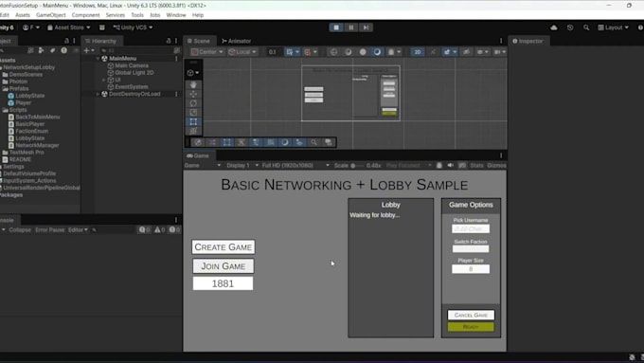Expand the UI object in Hierarchy
The height and width of the screenshot is (363, 644).
click(x=103, y=80)
